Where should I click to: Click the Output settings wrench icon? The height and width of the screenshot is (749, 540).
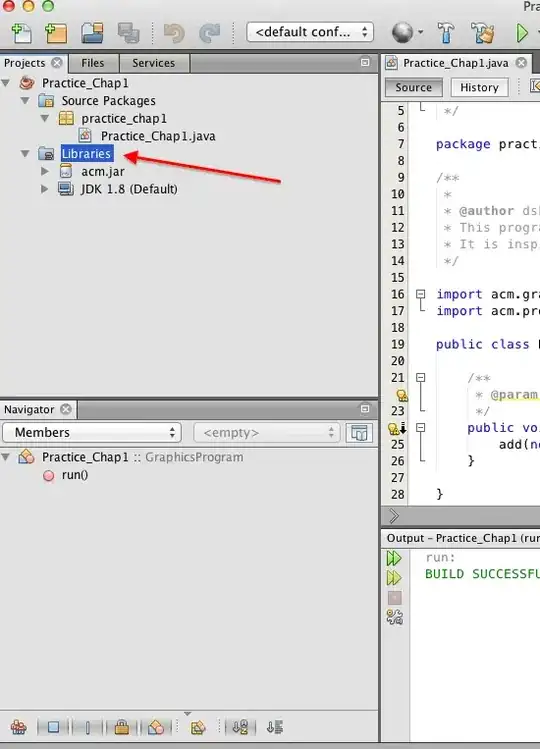click(394, 617)
